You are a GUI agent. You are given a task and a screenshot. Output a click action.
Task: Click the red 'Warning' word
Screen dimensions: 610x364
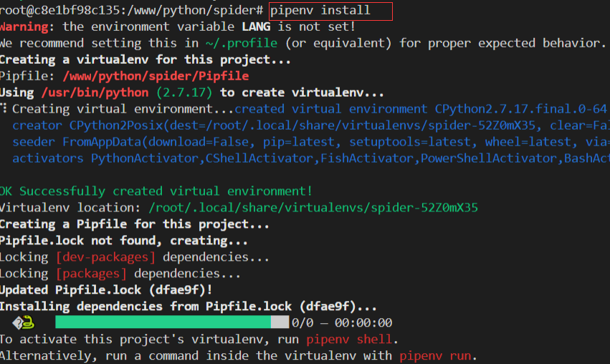24,27
